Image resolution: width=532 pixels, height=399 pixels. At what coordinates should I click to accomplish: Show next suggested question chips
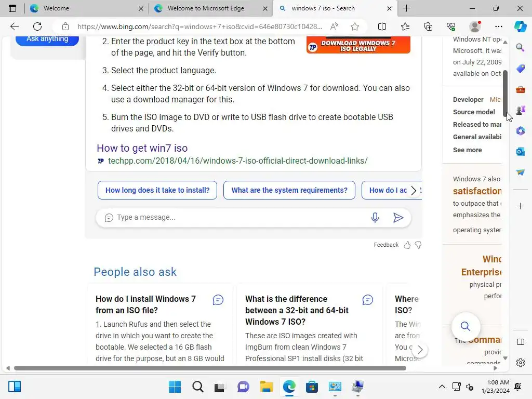pos(413,190)
